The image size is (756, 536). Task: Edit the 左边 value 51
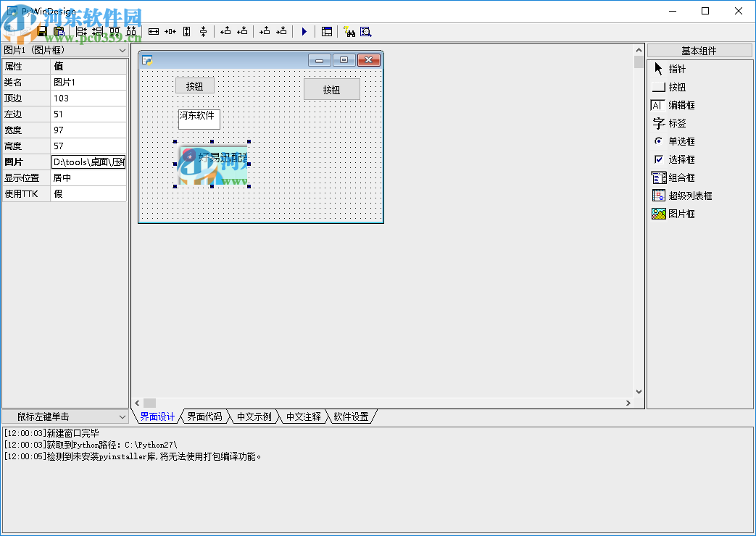coord(88,114)
